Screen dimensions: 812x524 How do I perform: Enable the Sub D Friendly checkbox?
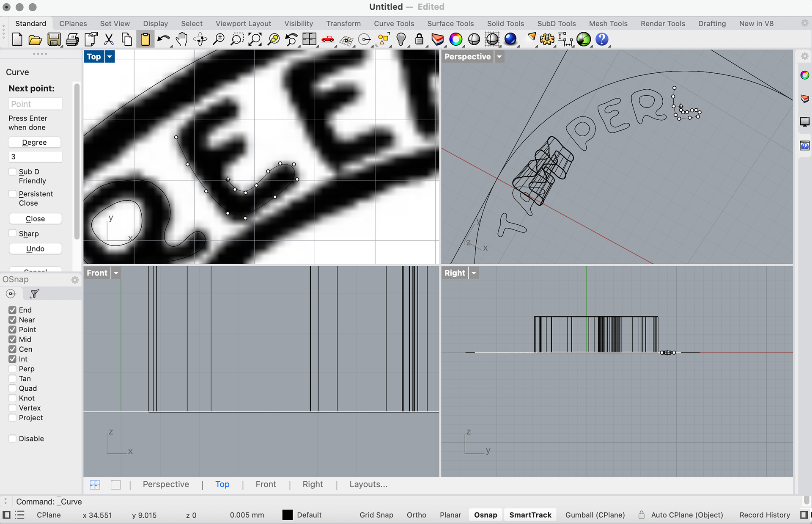[12, 171]
